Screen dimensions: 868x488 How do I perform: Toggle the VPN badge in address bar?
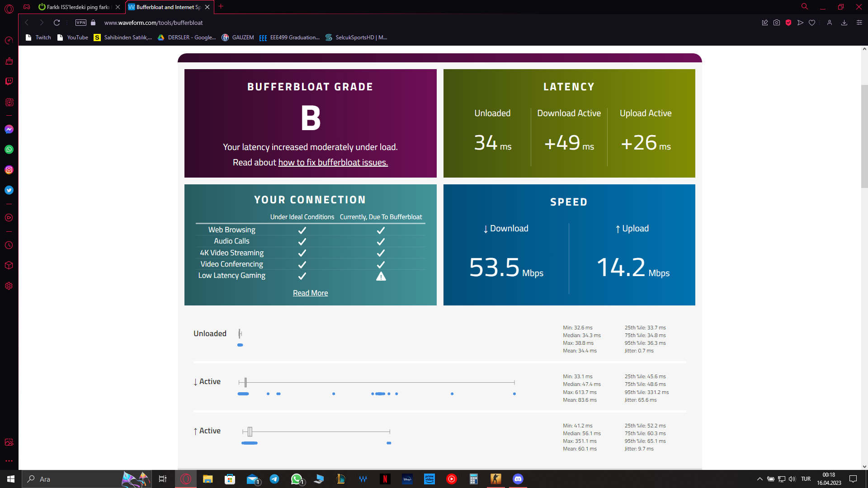click(x=81, y=23)
